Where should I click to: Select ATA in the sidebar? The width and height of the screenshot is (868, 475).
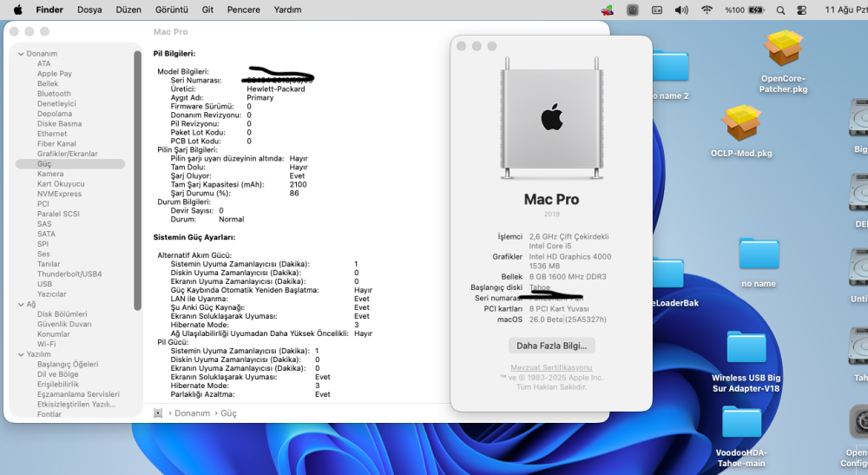tap(43, 63)
